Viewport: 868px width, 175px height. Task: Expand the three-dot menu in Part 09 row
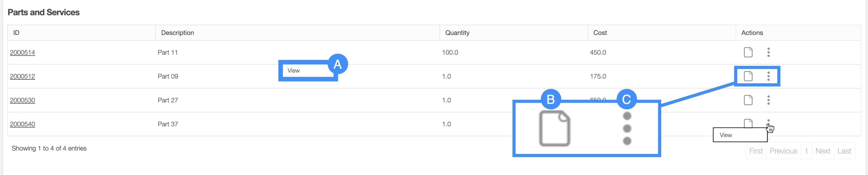[x=769, y=76]
